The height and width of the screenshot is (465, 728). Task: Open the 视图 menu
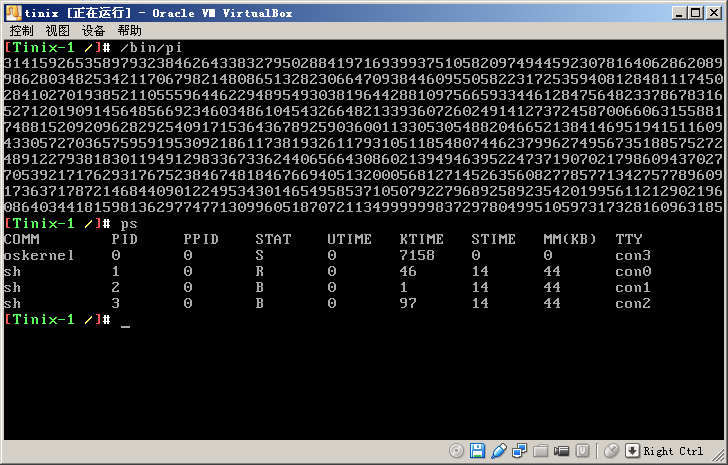(58, 31)
